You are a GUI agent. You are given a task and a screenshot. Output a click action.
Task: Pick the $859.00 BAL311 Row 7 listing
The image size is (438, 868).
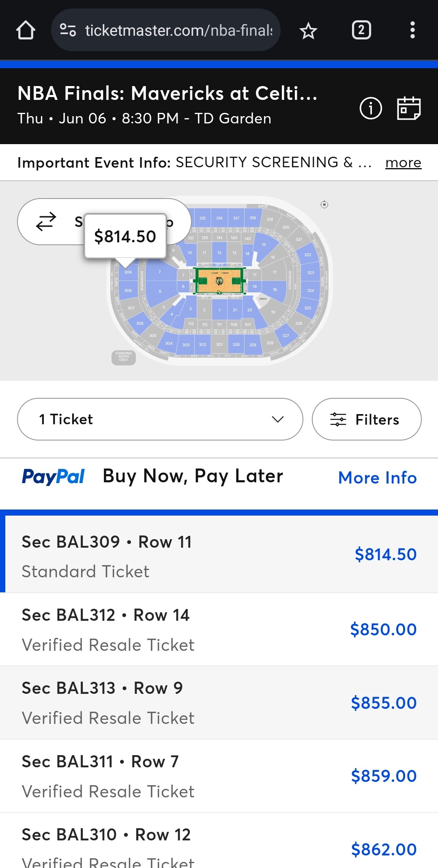219,776
